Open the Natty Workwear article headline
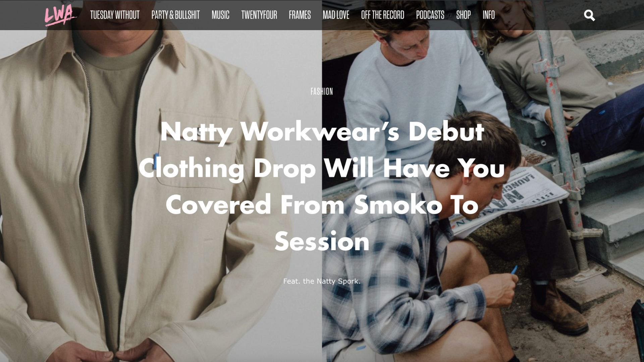The image size is (644, 362). 322,186
